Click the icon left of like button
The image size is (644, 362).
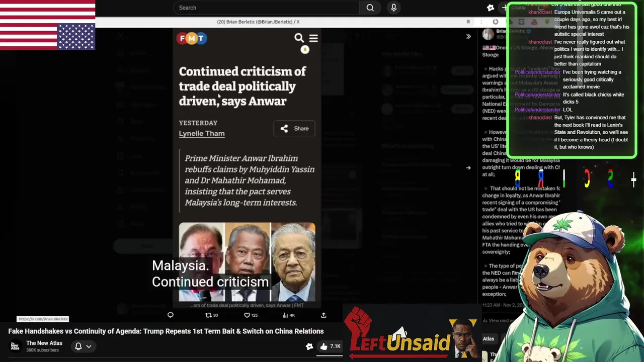tap(309, 346)
